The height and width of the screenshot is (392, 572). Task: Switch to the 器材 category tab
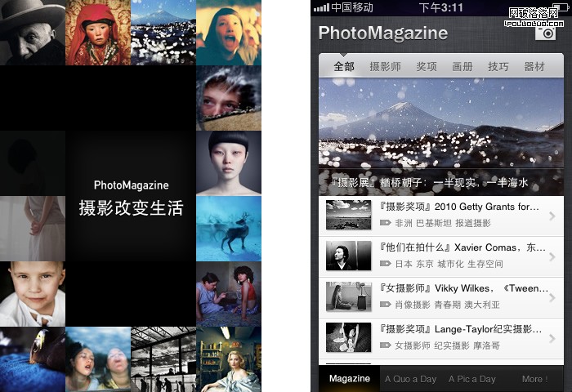(534, 67)
